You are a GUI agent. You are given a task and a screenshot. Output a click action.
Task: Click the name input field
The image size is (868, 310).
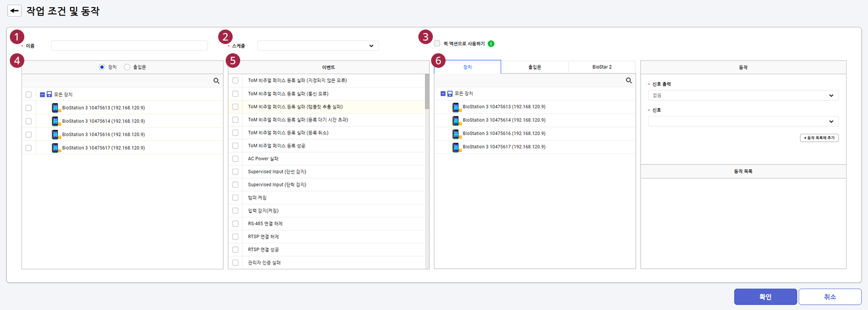129,46
